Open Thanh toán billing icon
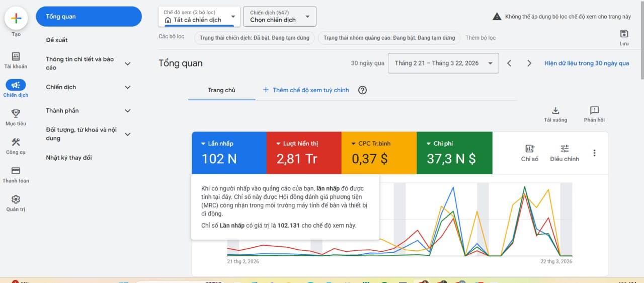Image resolution: width=644 pixels, height=283 pixels. 16,171
